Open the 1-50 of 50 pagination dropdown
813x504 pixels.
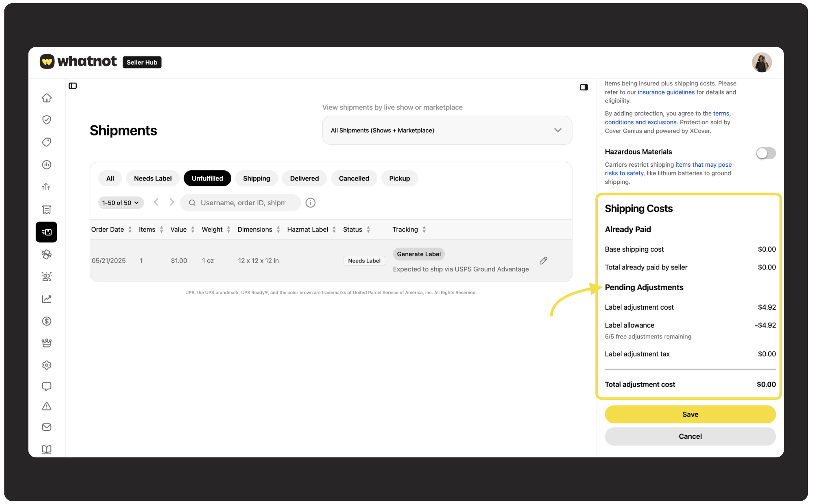(120, 203)
